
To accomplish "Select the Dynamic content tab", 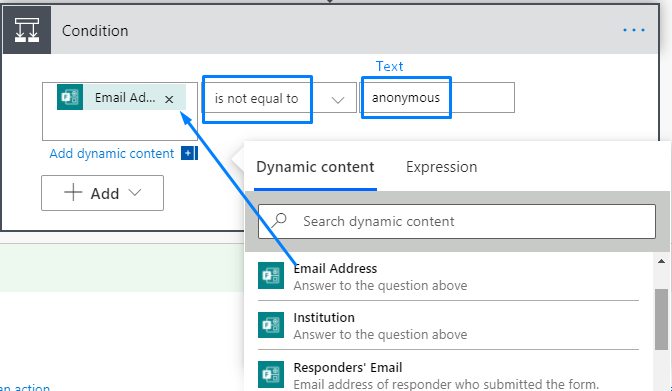I will pos(315,167).
